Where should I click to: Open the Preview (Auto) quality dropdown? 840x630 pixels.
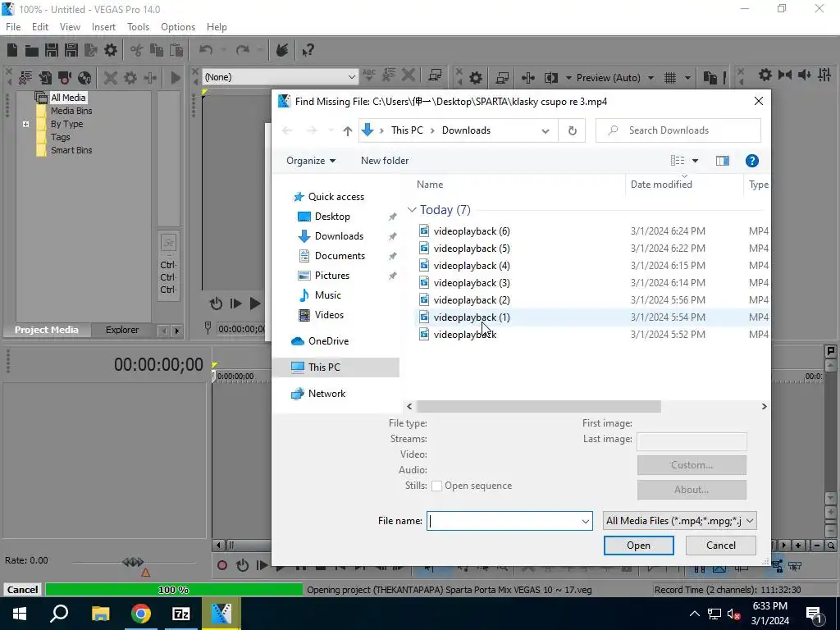tap(651, 78)
